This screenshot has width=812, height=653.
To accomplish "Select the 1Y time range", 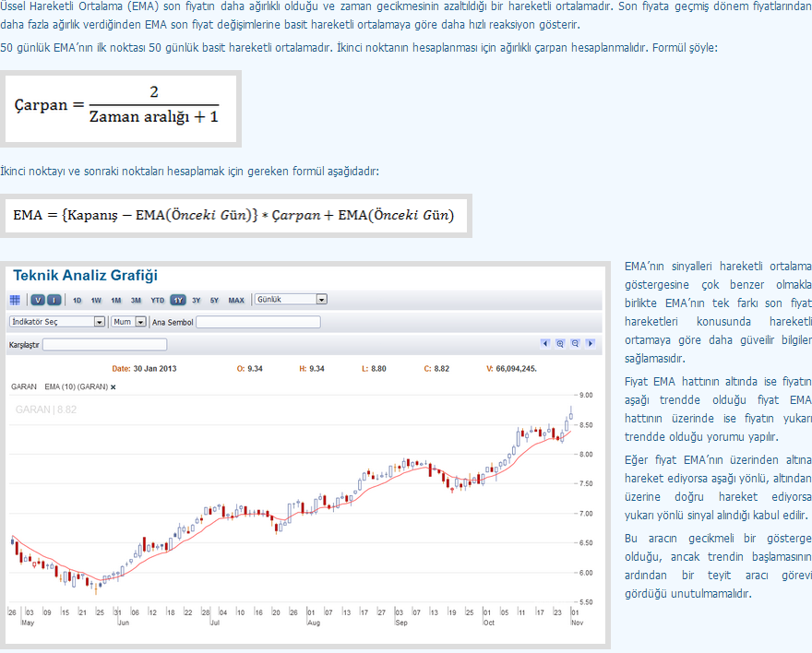I will pos(178,300).
